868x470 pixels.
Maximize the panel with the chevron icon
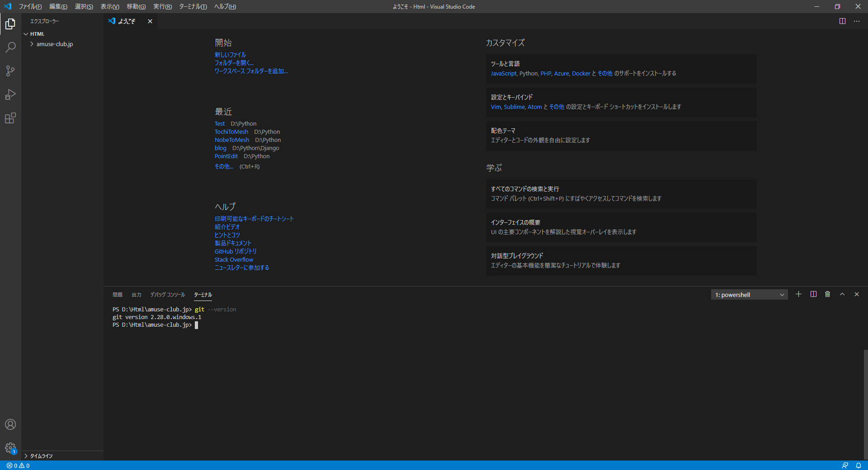pyautogui.click(x=842, y=294)
